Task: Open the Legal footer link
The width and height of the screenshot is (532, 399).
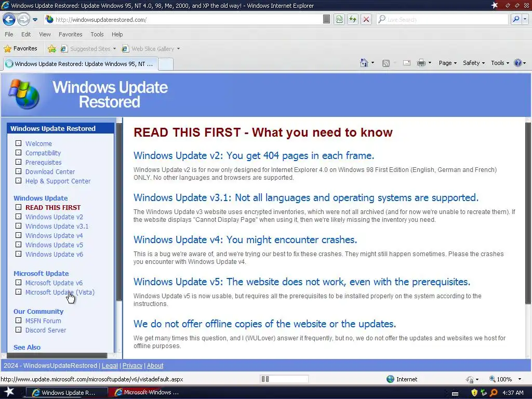Action: 110,366
